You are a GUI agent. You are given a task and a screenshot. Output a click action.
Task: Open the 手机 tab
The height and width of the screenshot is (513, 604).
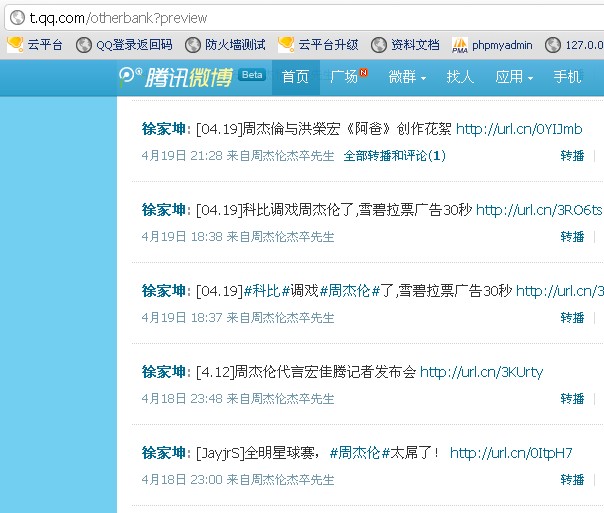(x=567, y=77)
